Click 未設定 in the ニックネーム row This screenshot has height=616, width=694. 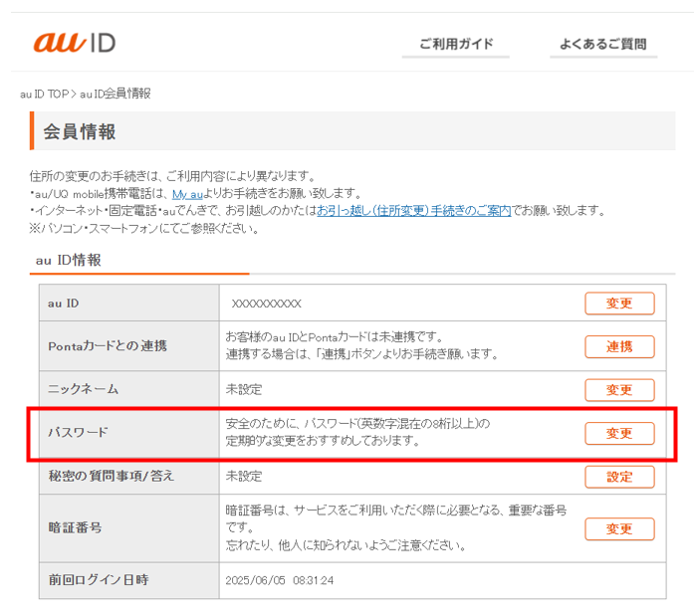click(x=244, y=389)
